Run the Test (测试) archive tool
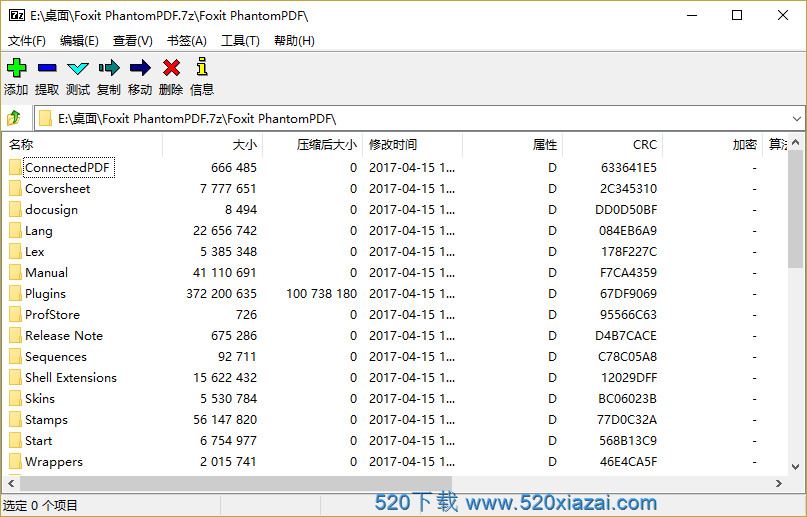The width and height of the screenshot is (807, 517). pos(78,68)
